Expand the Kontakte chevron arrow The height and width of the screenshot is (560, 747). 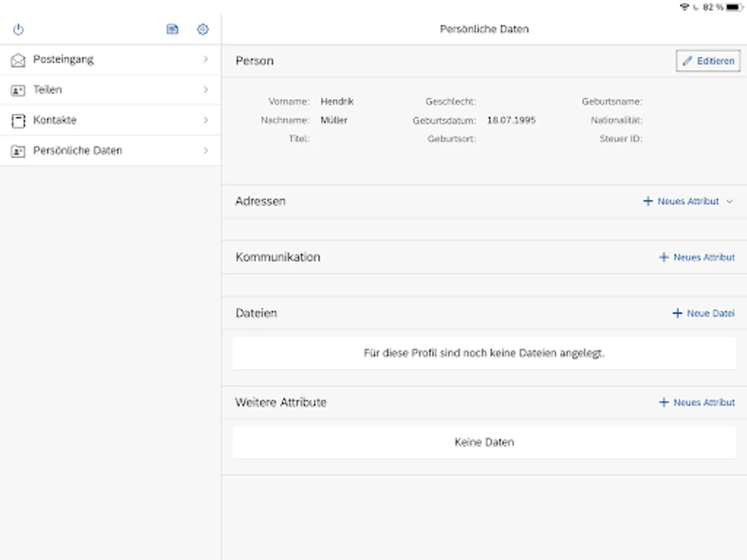coord(205,120)
